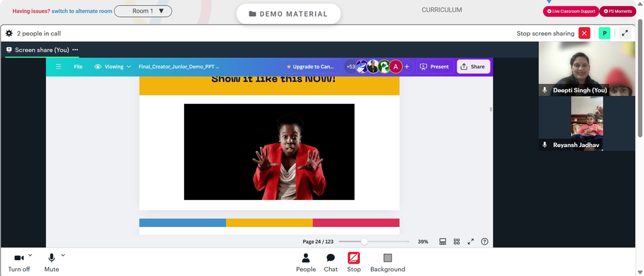This screenshot has width=644, height=276.
Task: Switch to the CURRICULUM tab
Action: tap(442, 10)
